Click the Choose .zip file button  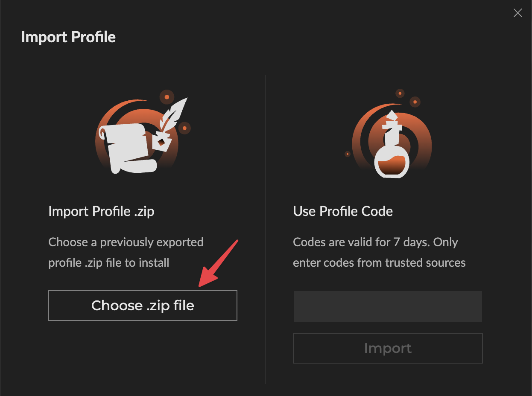[143, 306]
